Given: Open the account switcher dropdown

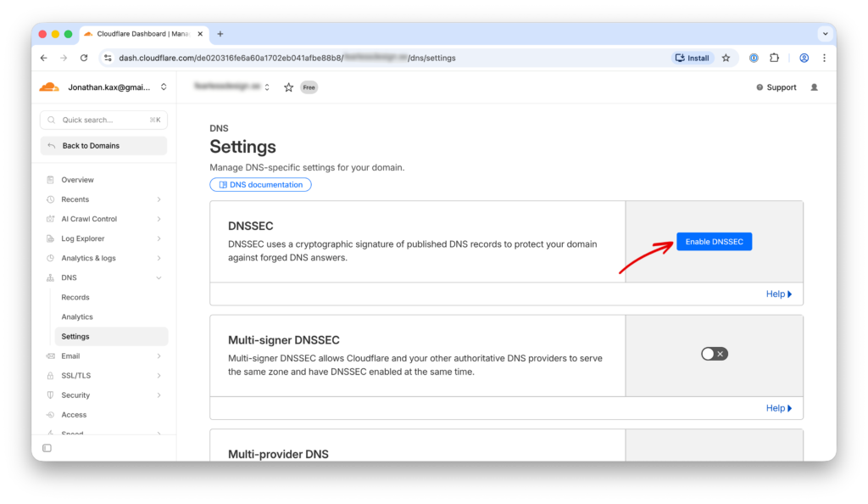Looking at the screenshot, I should click(164, 87).
